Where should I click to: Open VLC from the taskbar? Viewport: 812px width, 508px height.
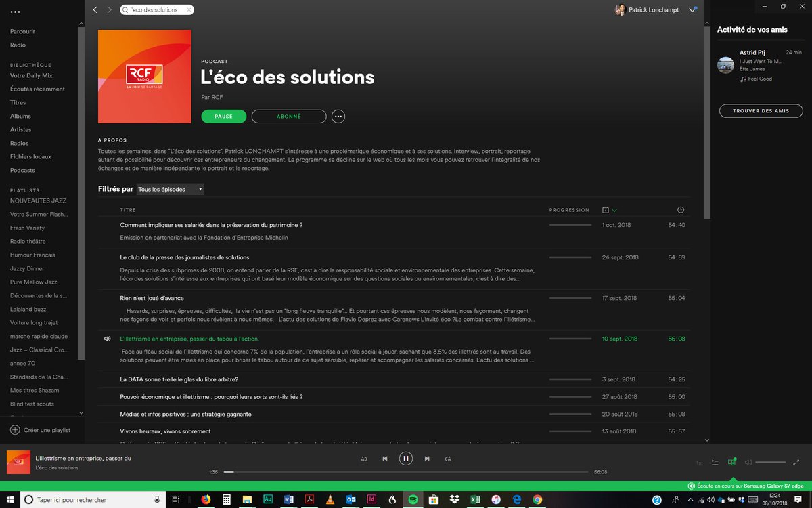[x=330, y=500]
